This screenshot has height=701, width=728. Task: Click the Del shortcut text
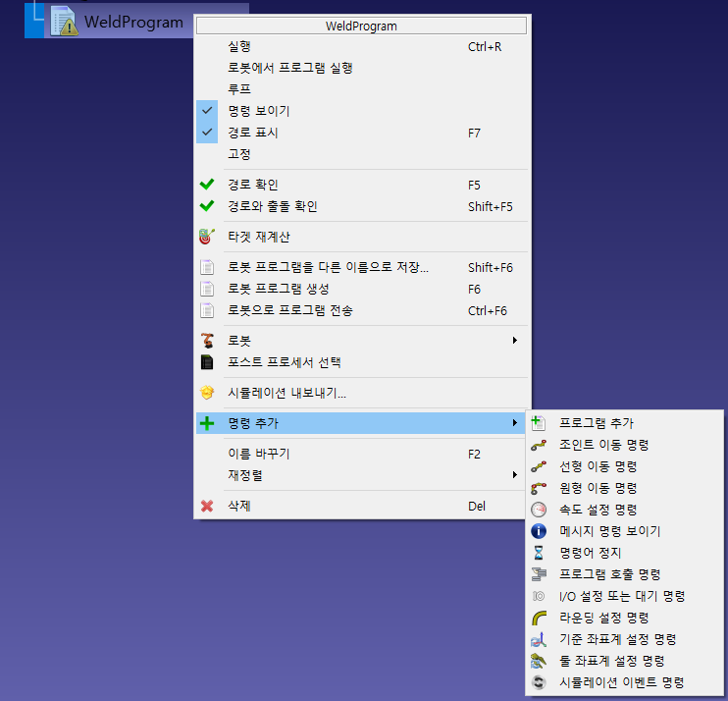(477, 507)
